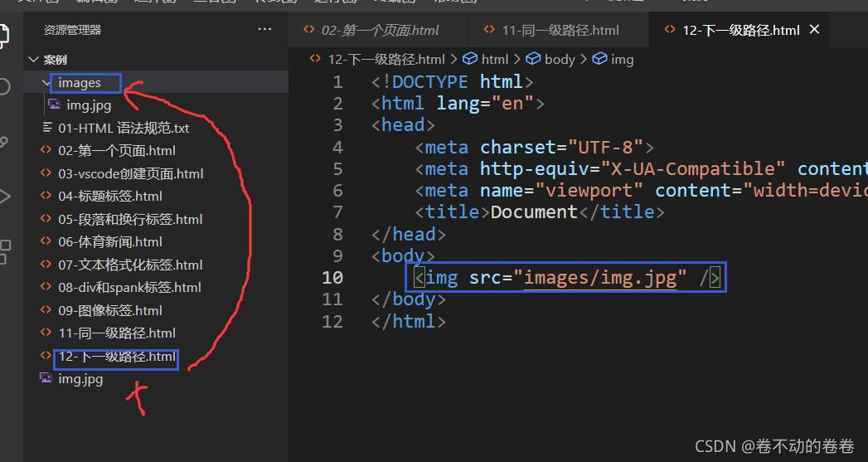Open 03-vscode创建页面.html file
Screen dimensions: 868x462
tap(131, 174)
